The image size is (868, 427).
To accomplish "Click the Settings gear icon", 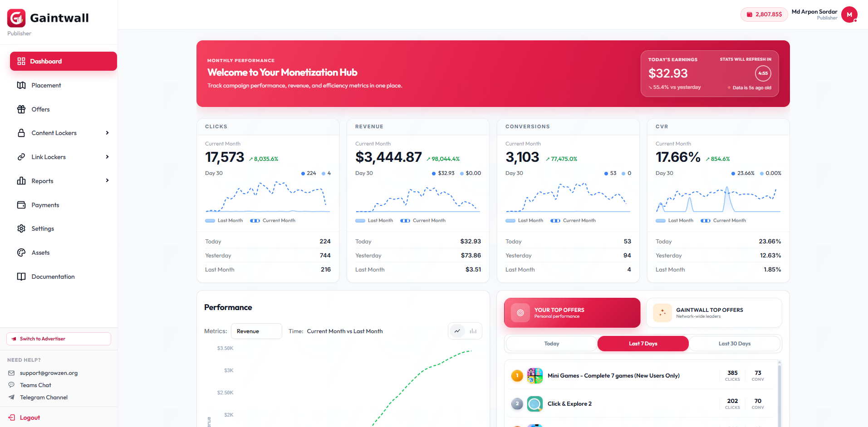I will pyautogui.click(x=21, y=228).
